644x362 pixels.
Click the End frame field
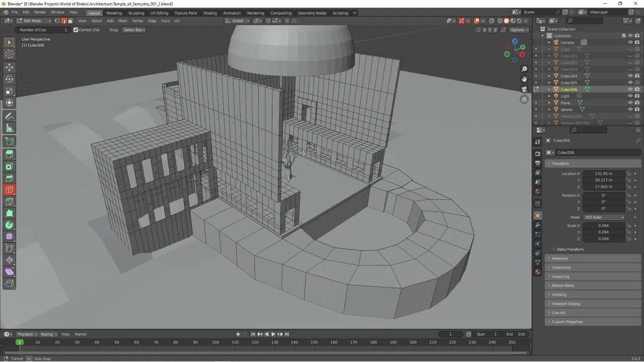coord(516,334)
